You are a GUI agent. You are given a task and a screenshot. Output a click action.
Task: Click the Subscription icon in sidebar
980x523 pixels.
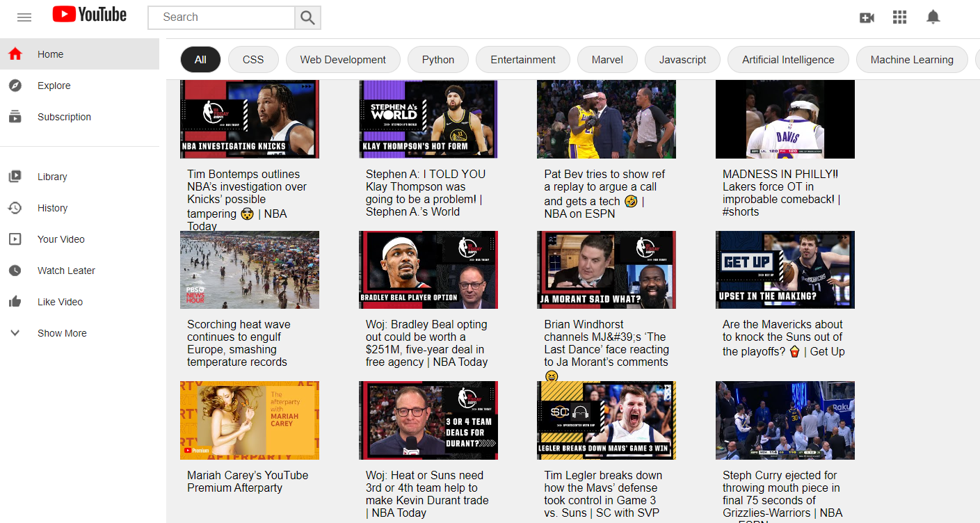pyautogui.click(x=15, y=117)
